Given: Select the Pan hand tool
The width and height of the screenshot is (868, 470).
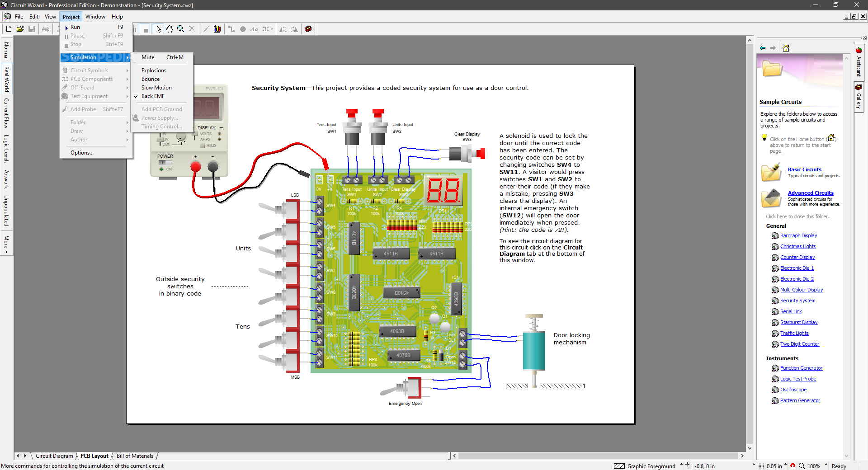Looking at the screenshot, I should (x=170, y=29).
